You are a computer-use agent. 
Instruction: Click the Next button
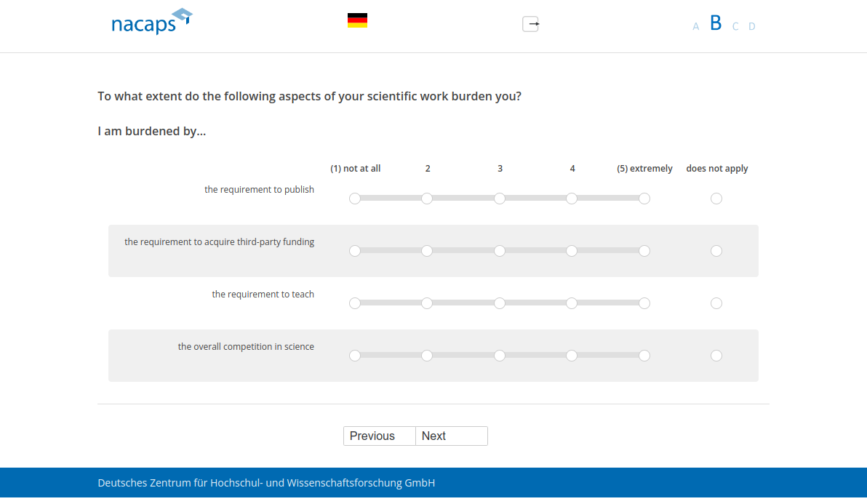[452, 436]
